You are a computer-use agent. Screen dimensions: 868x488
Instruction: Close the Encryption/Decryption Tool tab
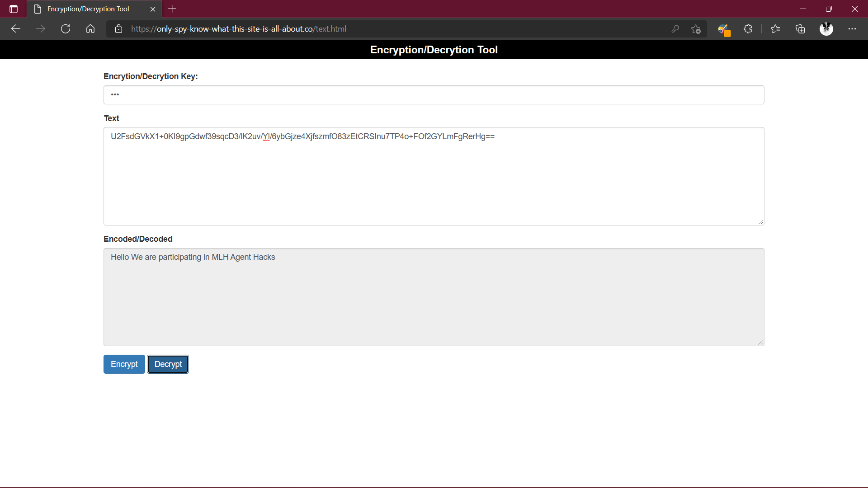click(153, 9)
